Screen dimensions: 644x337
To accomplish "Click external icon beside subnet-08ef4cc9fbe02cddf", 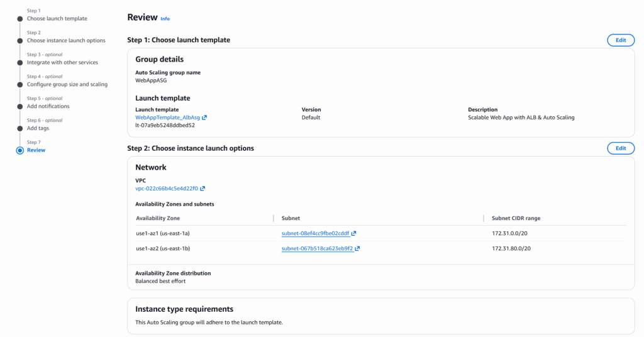I will 354,233.
